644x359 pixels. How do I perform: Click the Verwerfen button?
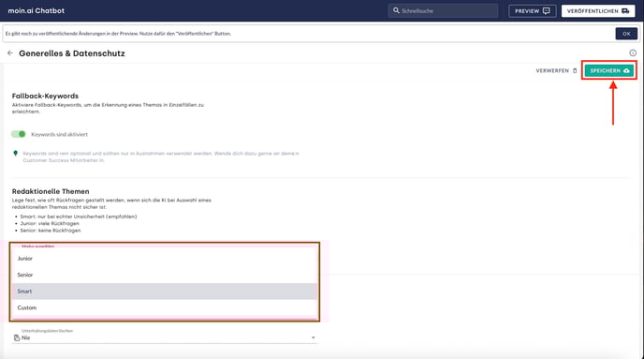[x=556, y=70]
